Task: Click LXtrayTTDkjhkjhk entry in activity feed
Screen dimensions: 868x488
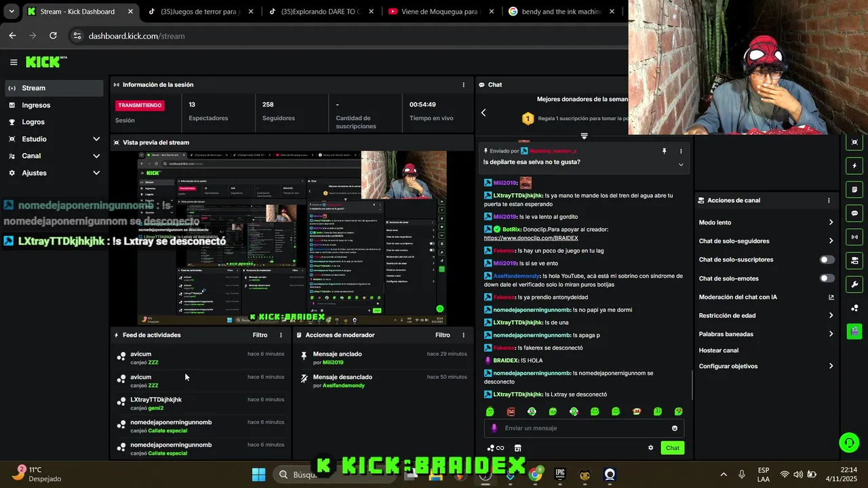Action: [201, 403]
